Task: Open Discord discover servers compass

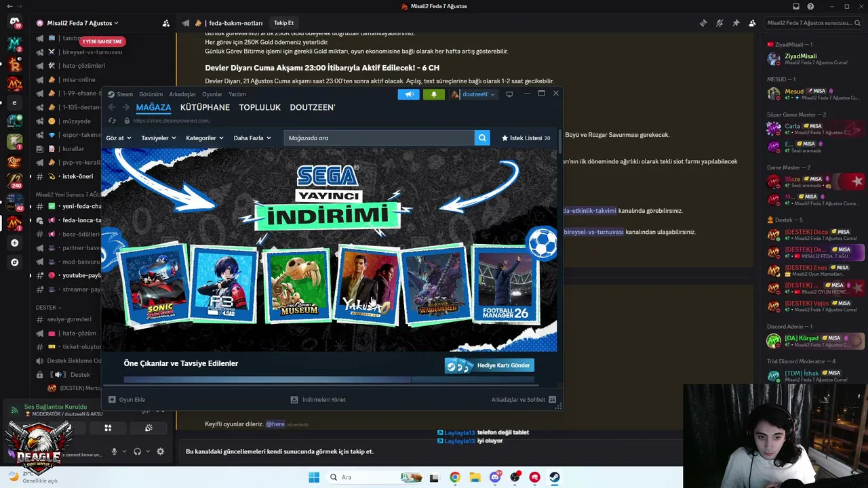Action: (x=14, y=262)
